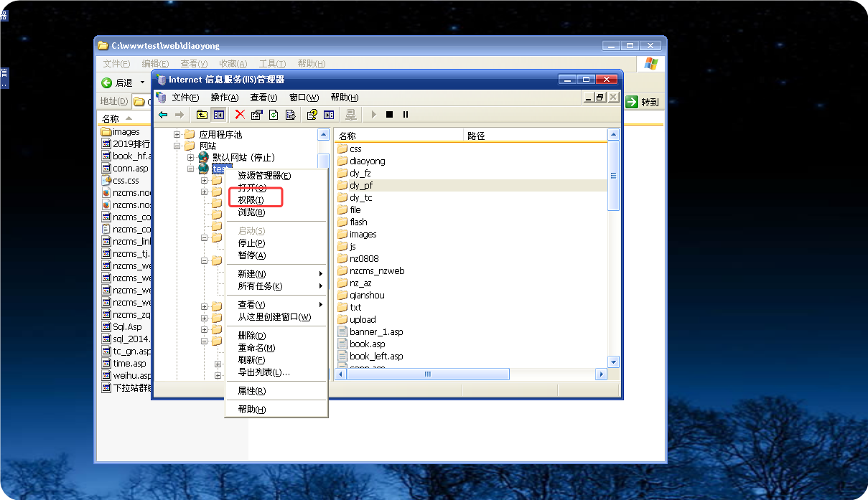
Task: Click the right pane scroll down arrow
Action: pyautogui.click(x=613, y=362)
